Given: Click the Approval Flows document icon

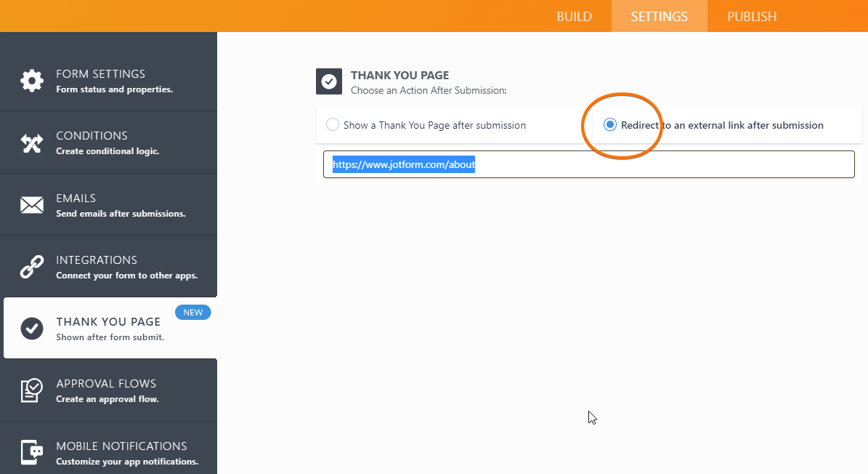Looking at the screenshot, I should click(31, 390).
